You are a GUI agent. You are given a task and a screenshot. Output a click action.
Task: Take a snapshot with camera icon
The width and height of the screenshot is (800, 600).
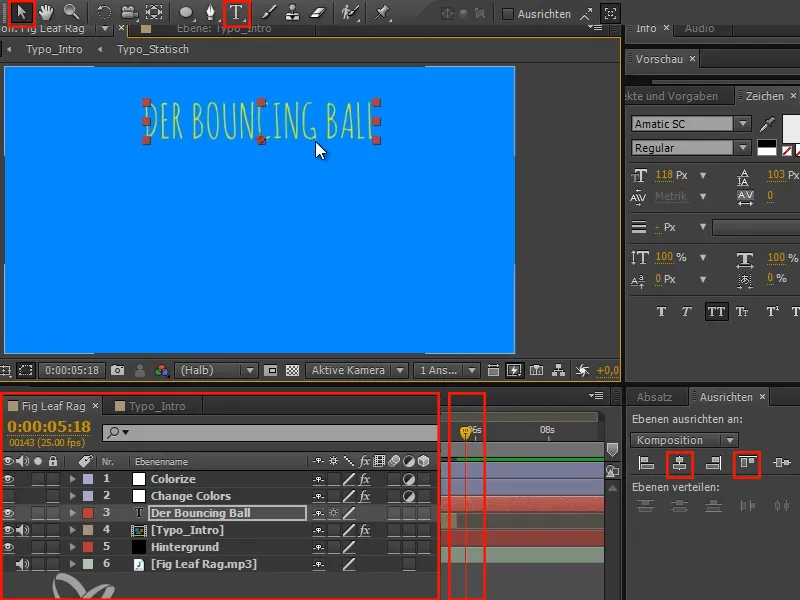117,370
